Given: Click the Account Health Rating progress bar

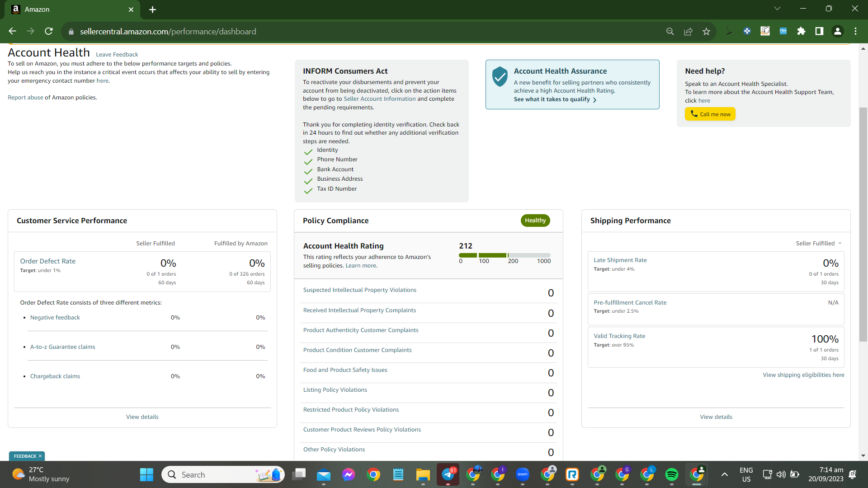Looking at the screenshot, I should [x=505, y=255].
